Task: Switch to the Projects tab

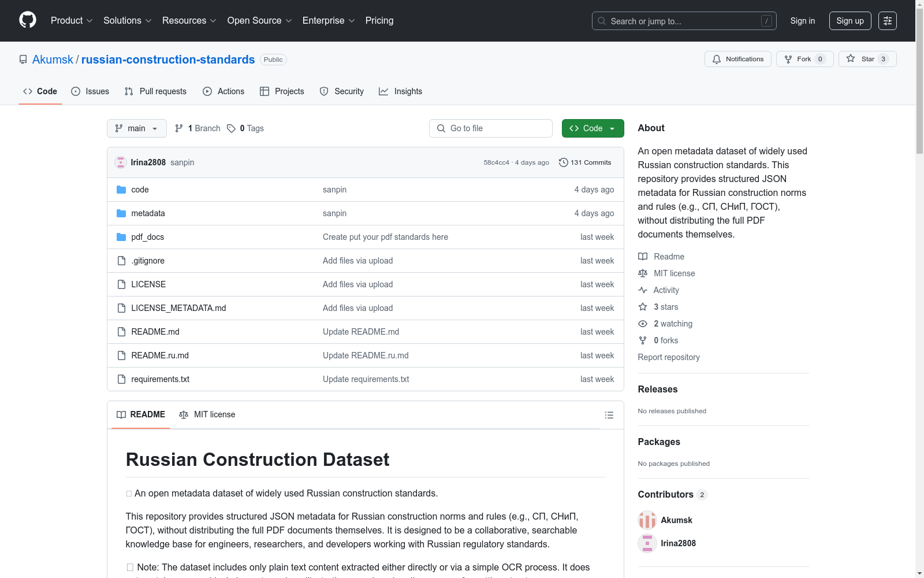Action: tap(282, 91)
